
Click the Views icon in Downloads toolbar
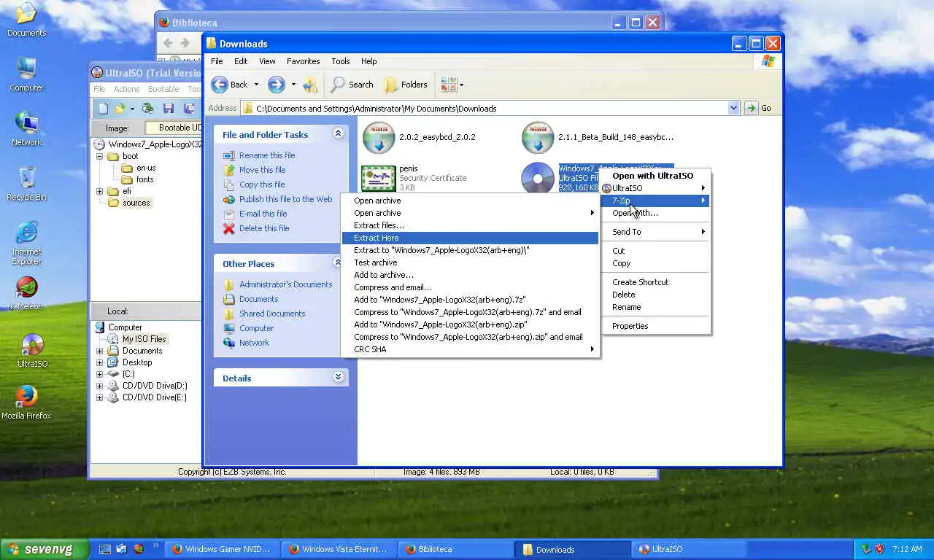[448, 85]
